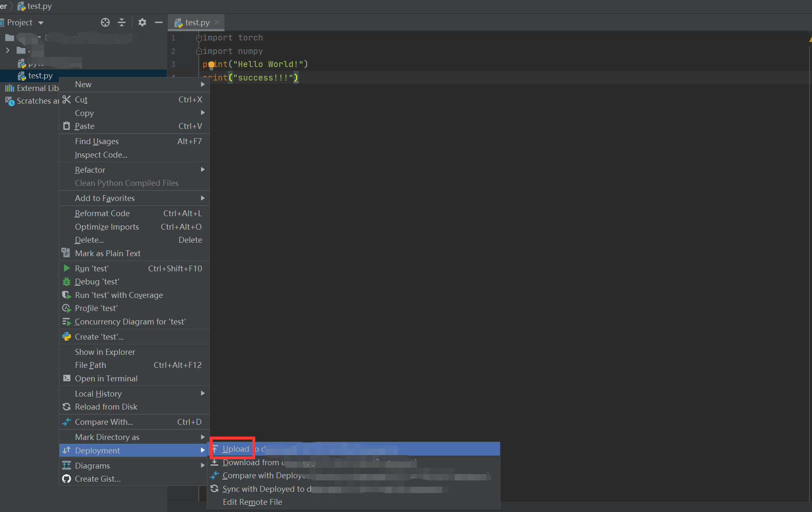Select Edit Remote File option
The height and width of the screenshot is (512, 812).
tap(252, 502)
